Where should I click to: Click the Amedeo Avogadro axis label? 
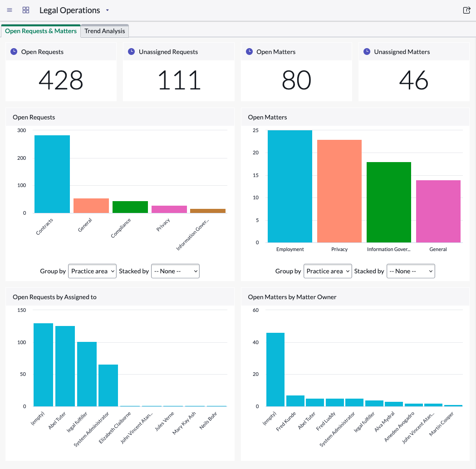[x=399, y=427]
